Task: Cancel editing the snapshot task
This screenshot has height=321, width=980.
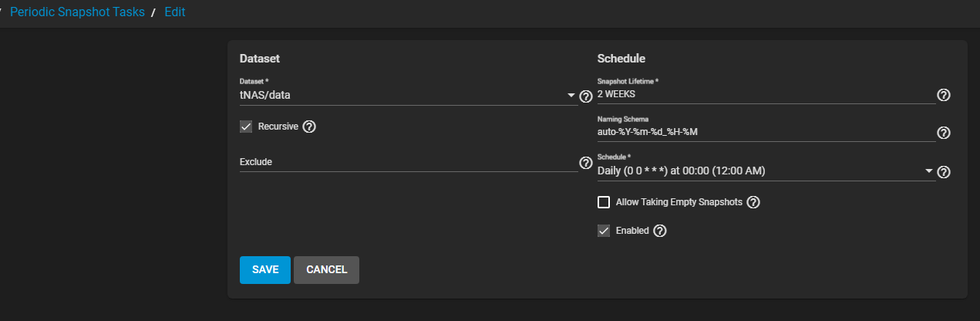Action: (x=326, y=270)
